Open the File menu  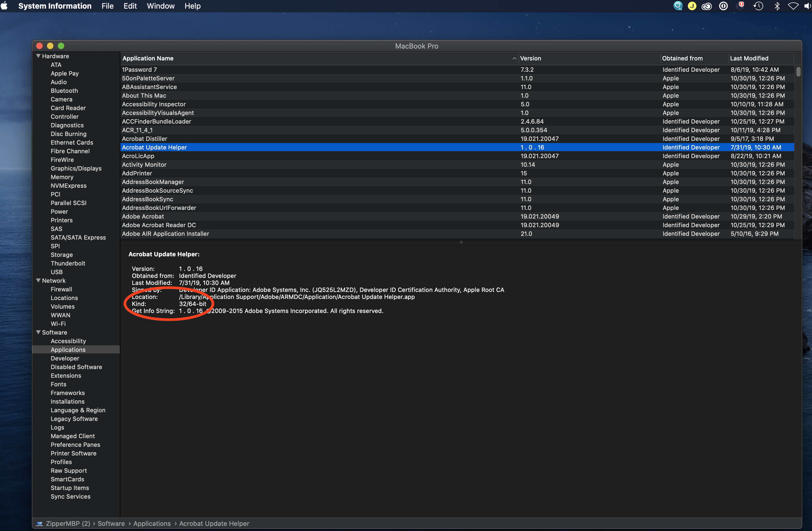(x=107, y=6)
